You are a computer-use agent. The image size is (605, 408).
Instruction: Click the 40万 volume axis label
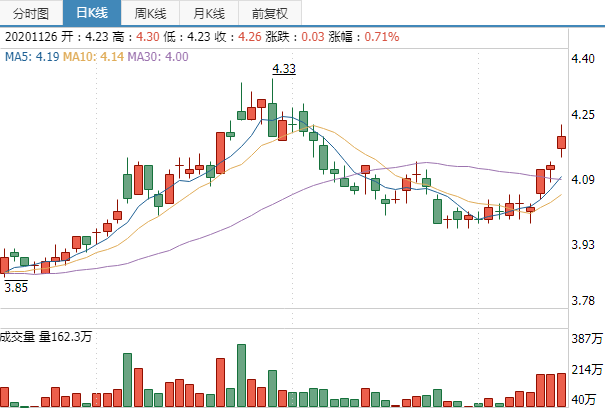pyautogui.click(x=584, y=399)
